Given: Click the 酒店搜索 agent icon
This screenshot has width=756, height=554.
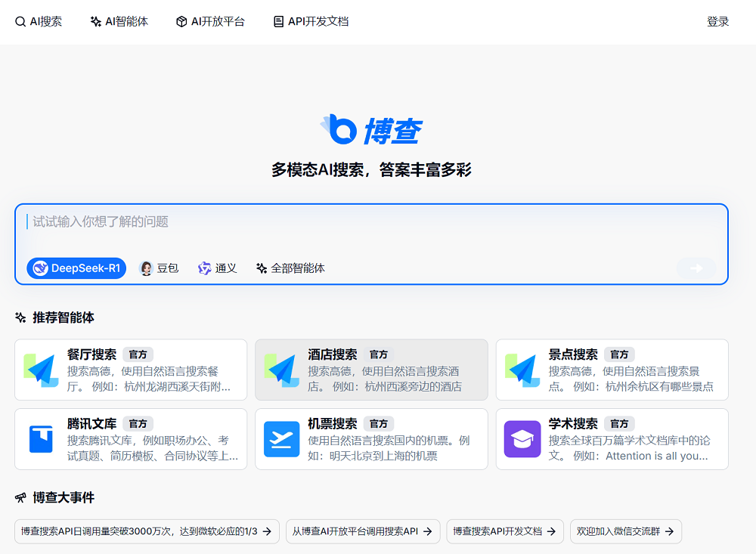Looking at the screenshot, I should [x=281, y=370].
